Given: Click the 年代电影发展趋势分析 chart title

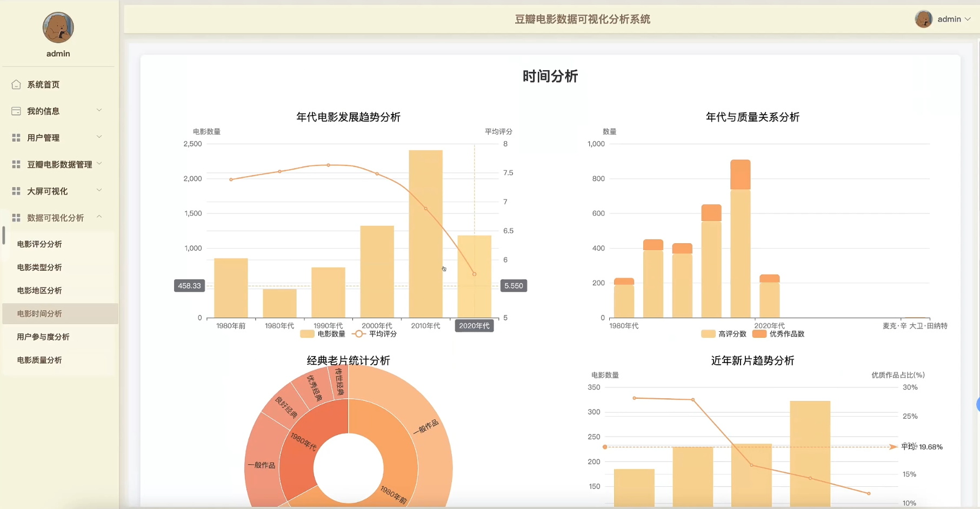Looking at the screenshot, I should coord(348,117).
